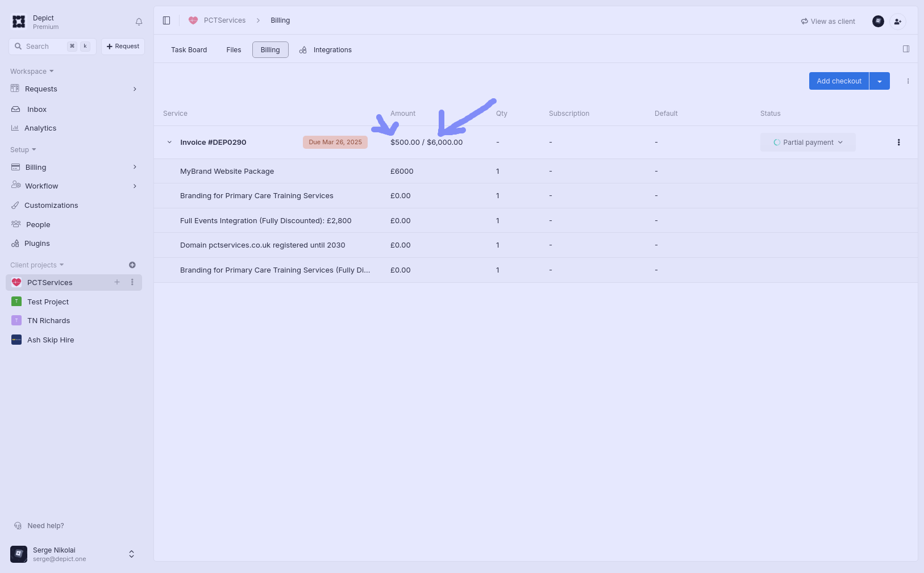Open the Partial payment status dropdown

(x=808, y=143)
